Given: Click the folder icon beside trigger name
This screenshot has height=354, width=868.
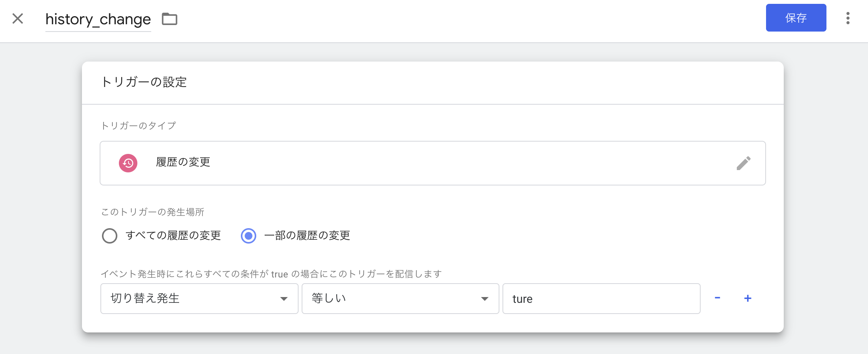Looking at the screenshot, I should tap(169, 19).
